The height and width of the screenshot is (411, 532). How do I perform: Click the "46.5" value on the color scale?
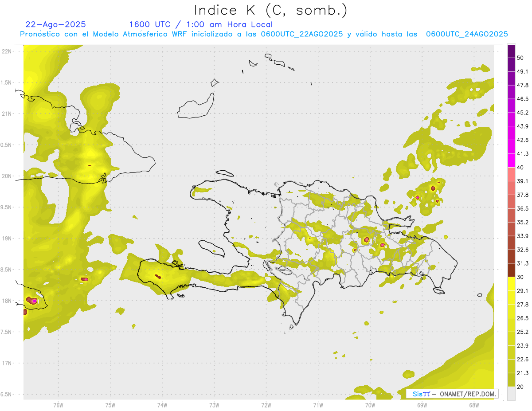click(523, 99)
